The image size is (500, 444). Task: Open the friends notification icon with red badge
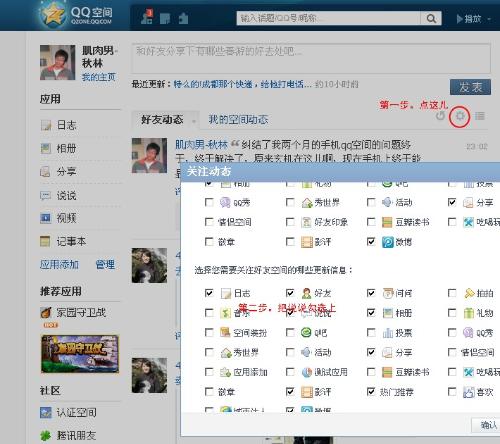[x=147, y=17]
